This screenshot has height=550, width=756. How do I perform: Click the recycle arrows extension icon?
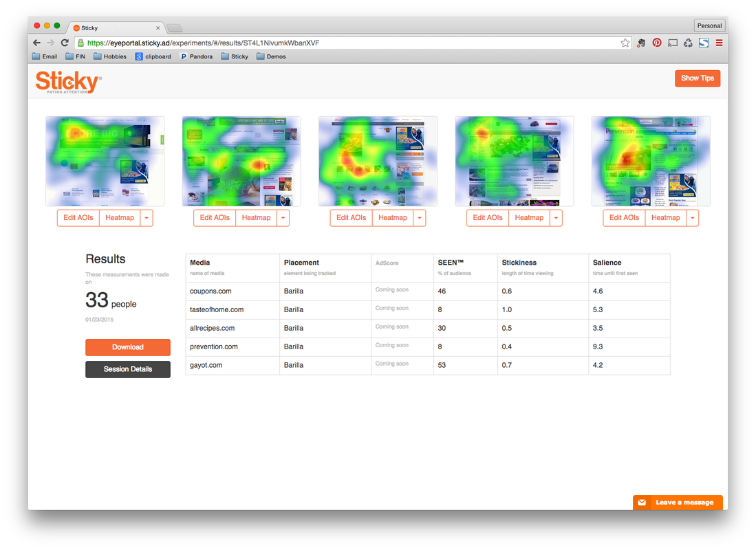click(x=688, y=43)
